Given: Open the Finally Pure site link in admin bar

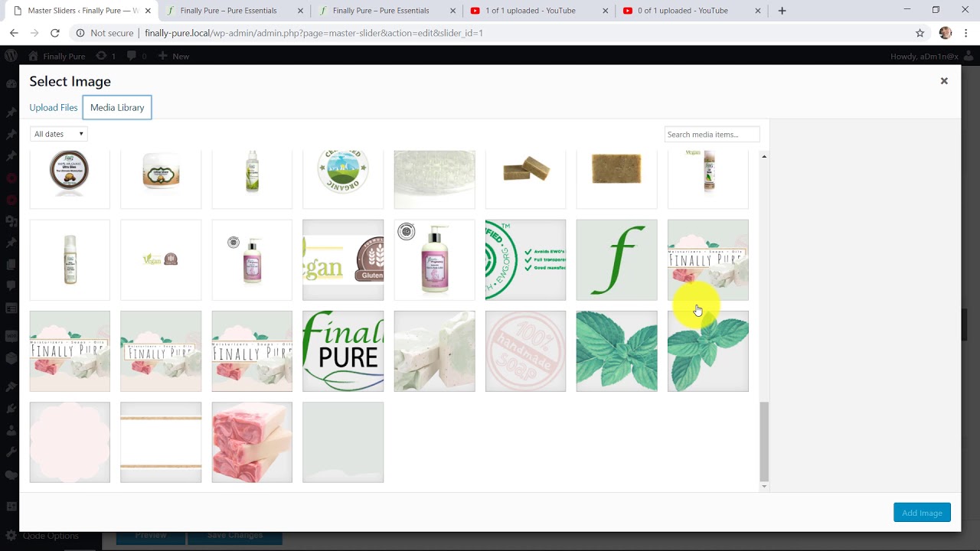Looking at the screenshot, I should (x=57, y=56).
